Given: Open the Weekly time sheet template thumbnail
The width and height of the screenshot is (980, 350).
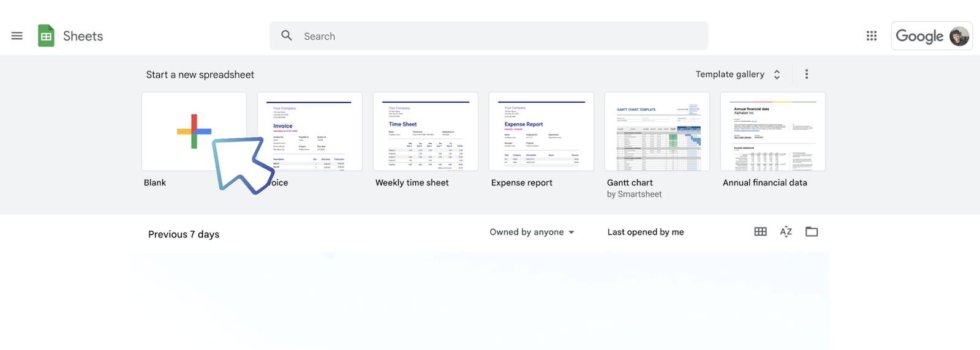Looking at the screenshot, I should 426,132.
